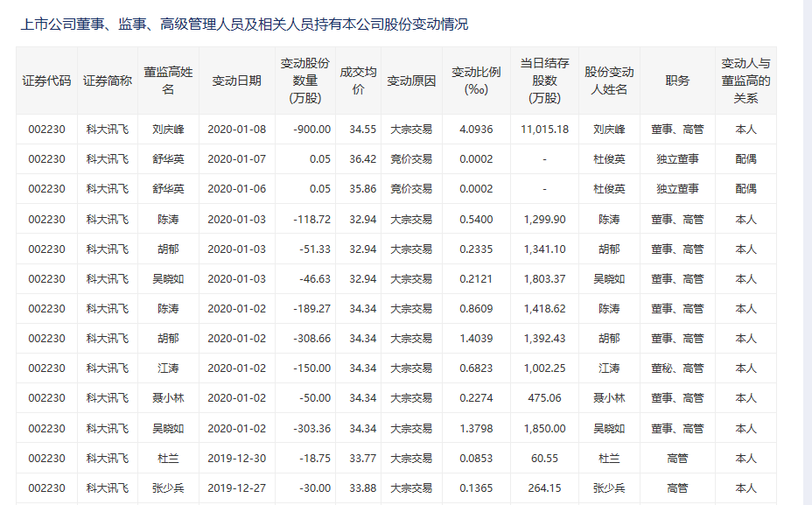Viewport: 812px width, 505px height.
Task: Click the 1,002.25 holdings cell
Action: click(544, 368)
